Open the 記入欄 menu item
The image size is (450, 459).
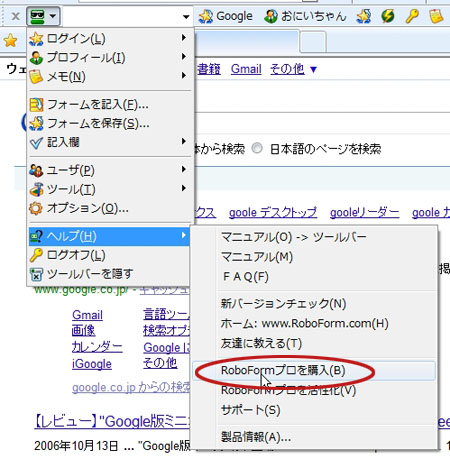(x=109, y=142)
